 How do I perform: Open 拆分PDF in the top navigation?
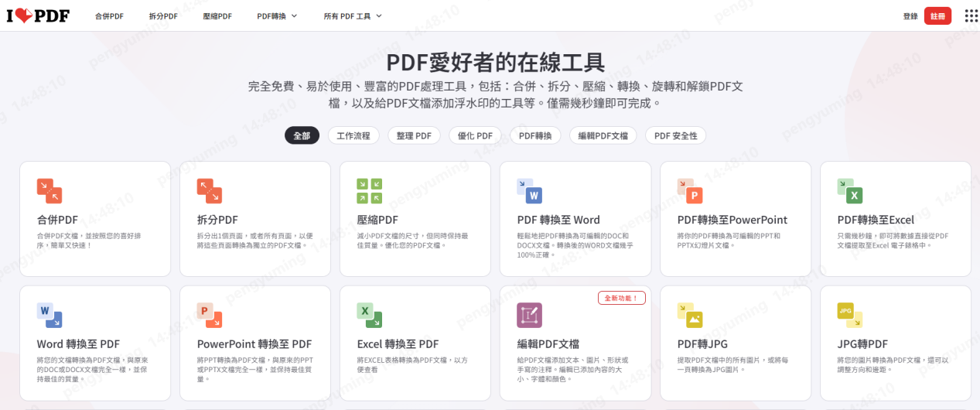click(163, 15)
